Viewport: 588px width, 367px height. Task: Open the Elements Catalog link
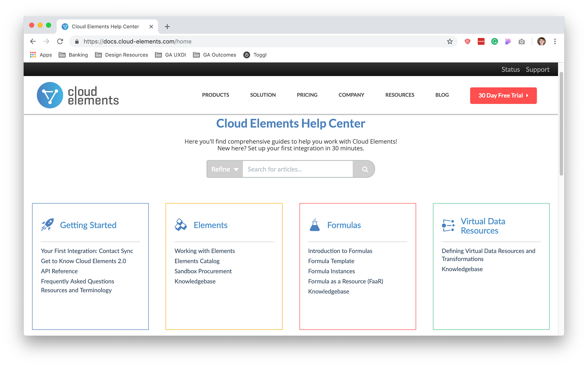[x=197, y=261]
